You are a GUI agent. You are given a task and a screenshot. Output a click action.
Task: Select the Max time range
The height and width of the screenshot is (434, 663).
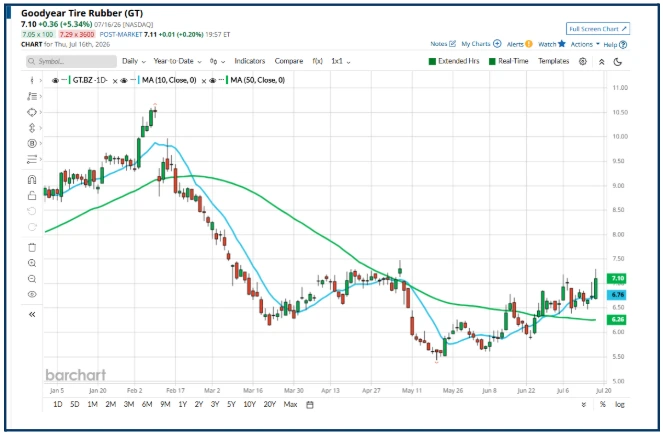(290, 405)
